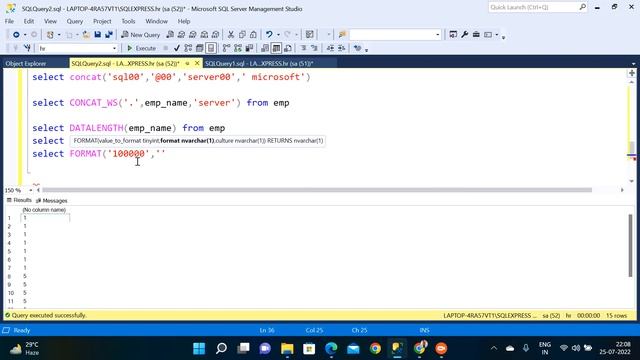Open the View menu
Screen dimensions: 640x360
pyautogui.click(x=50, y=21)
